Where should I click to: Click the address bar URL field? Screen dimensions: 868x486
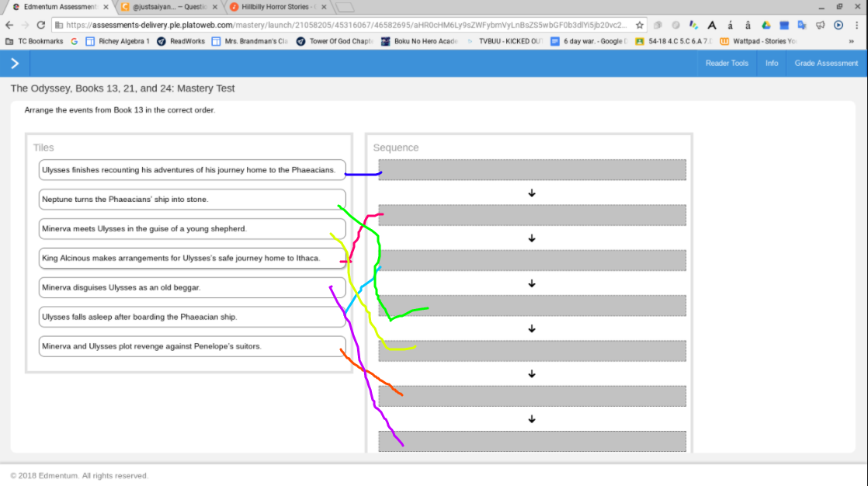tap(346, 25)
